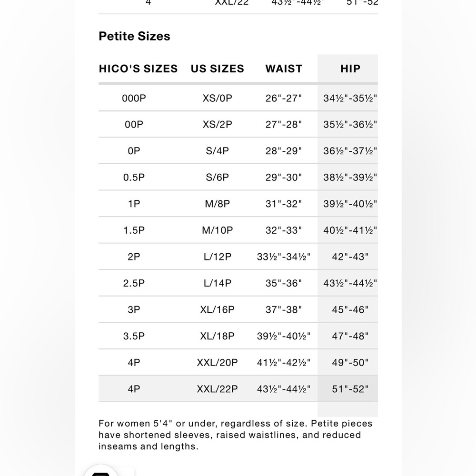Click the WAIST column header
The width and height of the screenshot is (476, 476).
(x=284, y=69)
